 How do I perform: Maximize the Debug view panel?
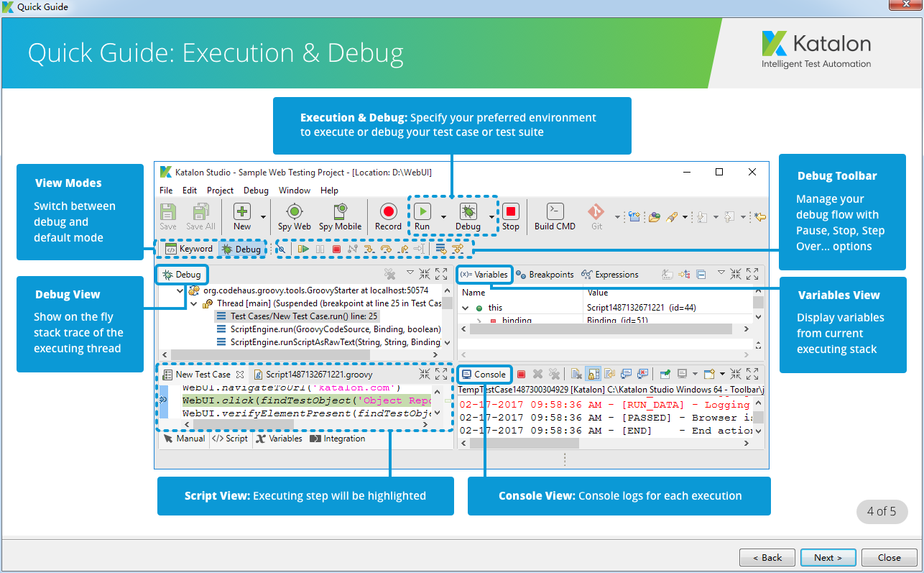(441, 274)
